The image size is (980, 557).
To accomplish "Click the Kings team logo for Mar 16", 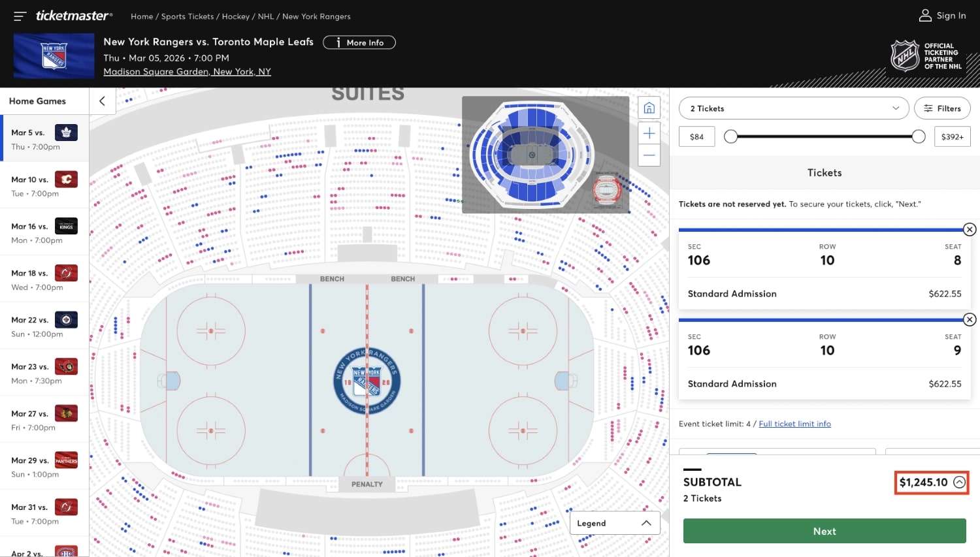I will coord(66,226).
